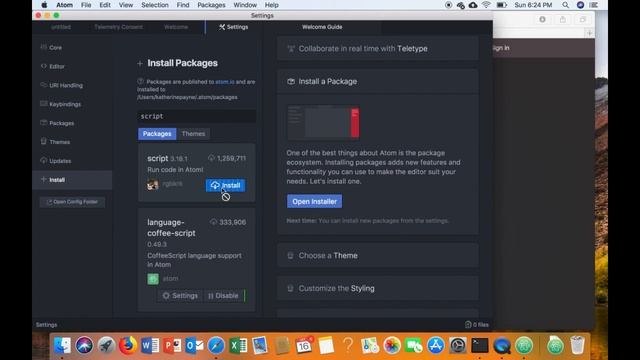Open the Find menu

click(x=183, y=5)
